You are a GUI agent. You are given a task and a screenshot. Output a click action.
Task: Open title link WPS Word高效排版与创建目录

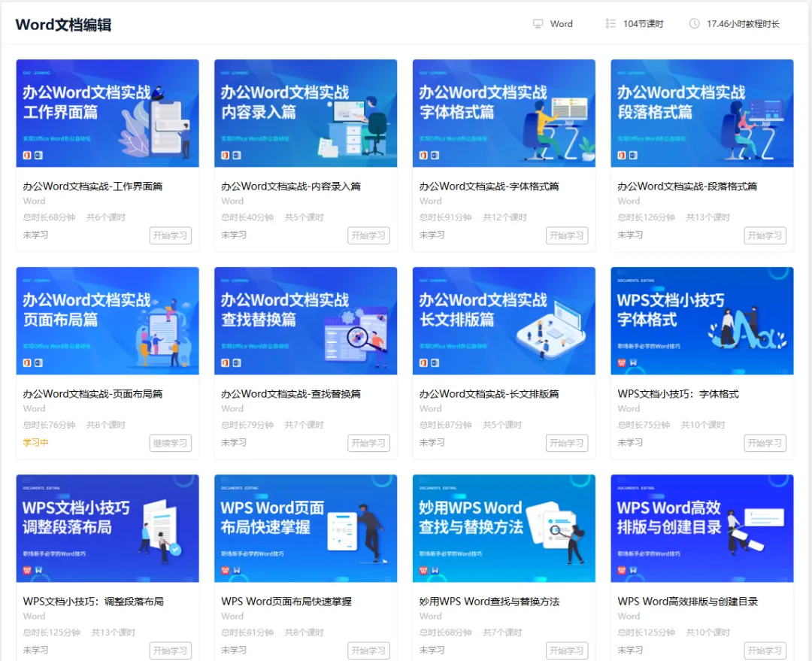point(688,602)
